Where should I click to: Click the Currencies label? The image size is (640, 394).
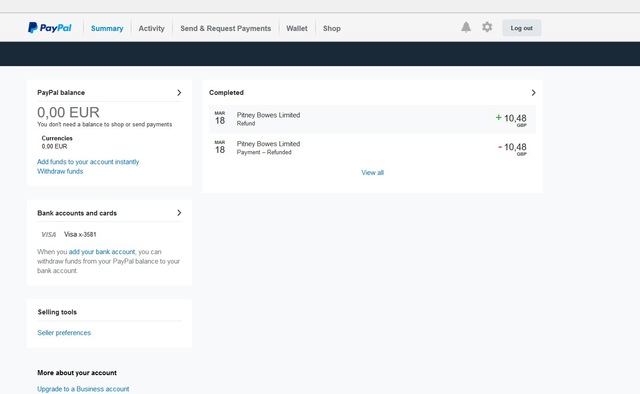(57, 138)
